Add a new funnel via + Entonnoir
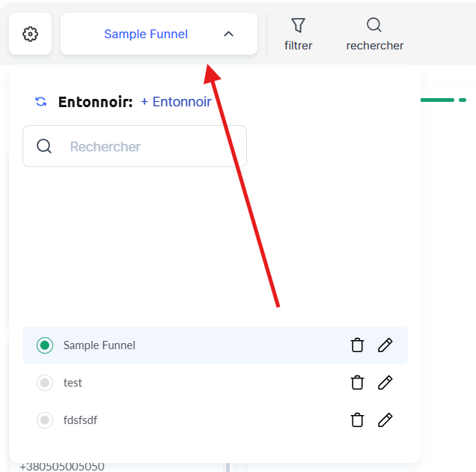Image resolution: width=476 pixels, height=472 pixels. pos(176,102)
